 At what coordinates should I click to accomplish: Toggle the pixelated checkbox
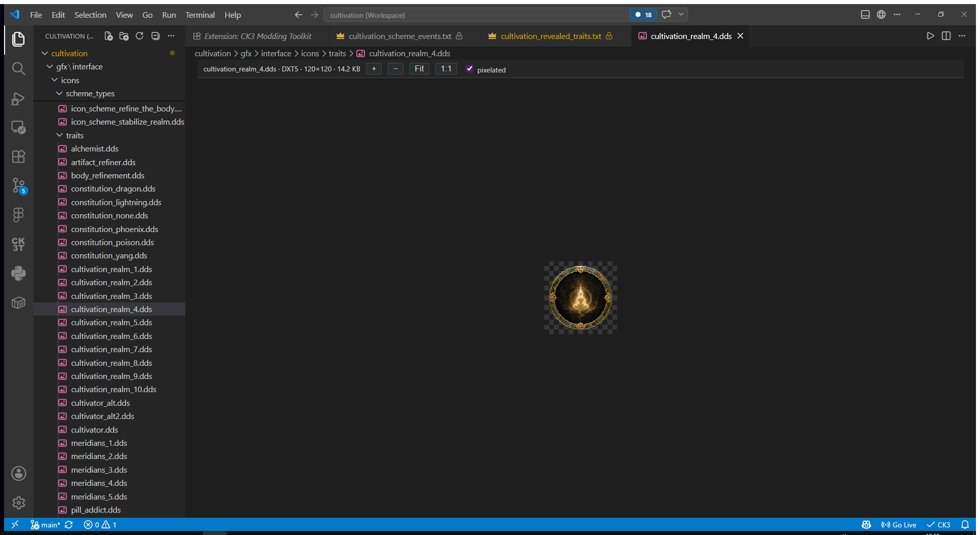pos(470,69)
